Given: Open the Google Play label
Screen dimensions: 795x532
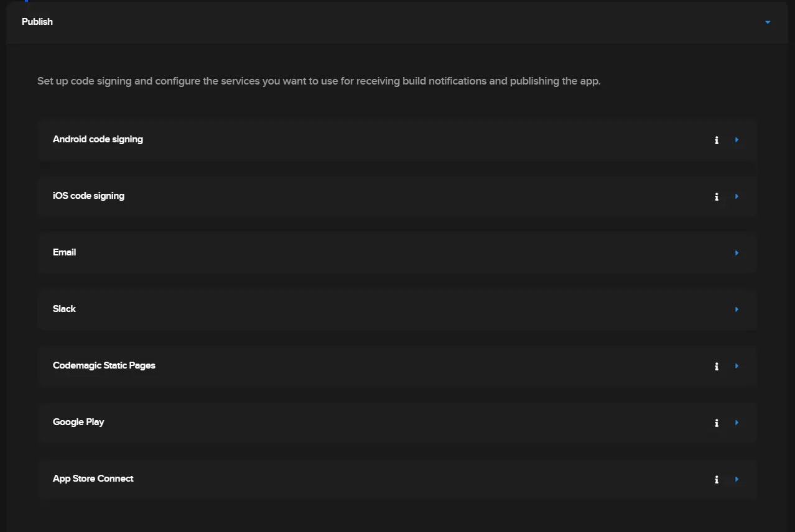Looking at the screenshot, I should tap(78, 422).
